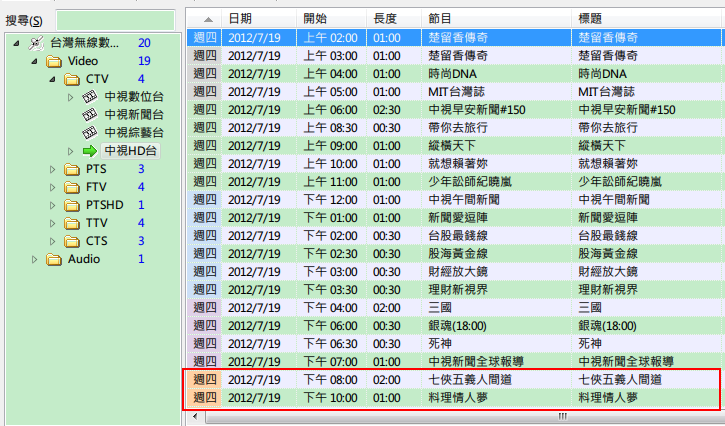Select the 銀魂(18:00) program

point(456,326)
